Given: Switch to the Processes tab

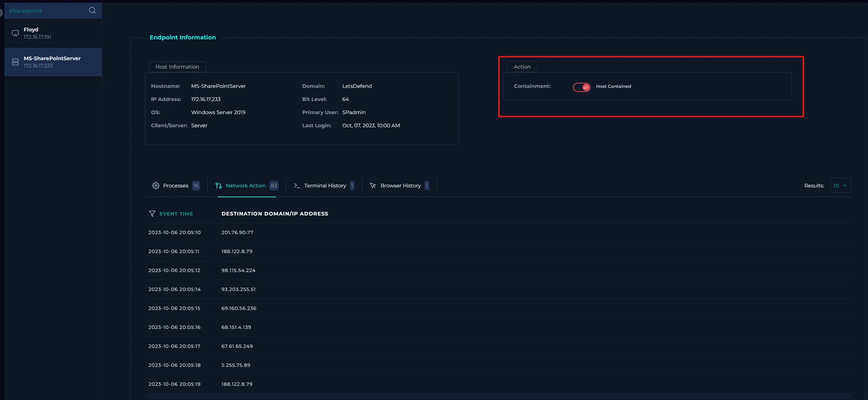Looking at the screenshot, I should 176,186.
